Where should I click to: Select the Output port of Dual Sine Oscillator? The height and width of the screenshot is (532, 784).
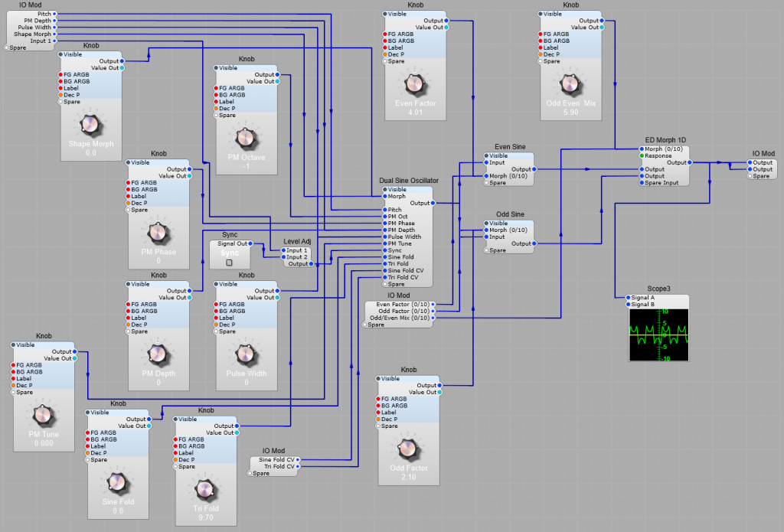(x=433, y=203)
